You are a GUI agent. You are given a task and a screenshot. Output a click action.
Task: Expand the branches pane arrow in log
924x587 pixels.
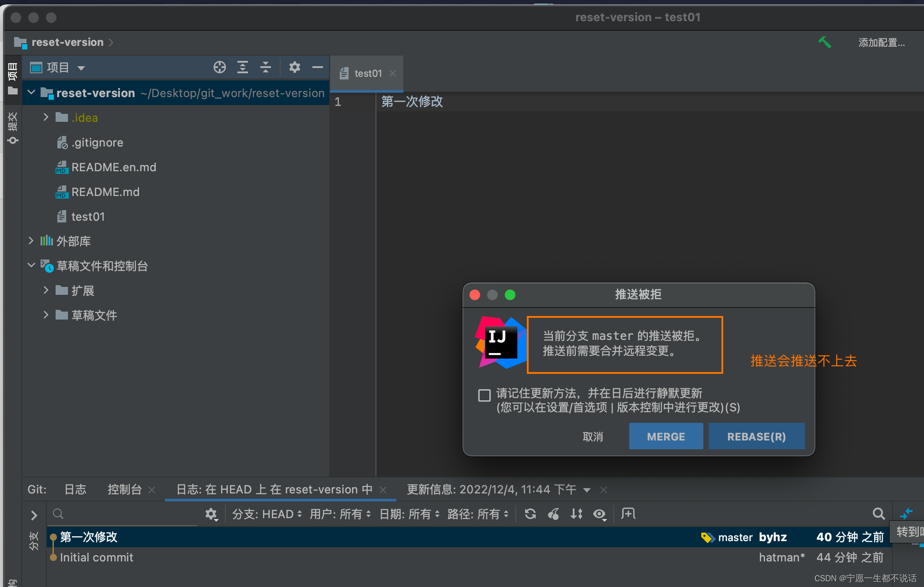pyautogui.click(x=34, y=515)
